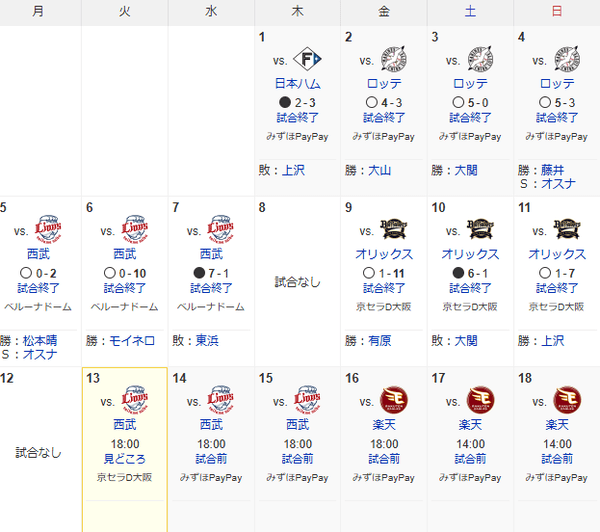The height and width of the screenshot is (532, 600).
Task: Click 試合終了 under the 7-1 score
Action: click(211, 288)
